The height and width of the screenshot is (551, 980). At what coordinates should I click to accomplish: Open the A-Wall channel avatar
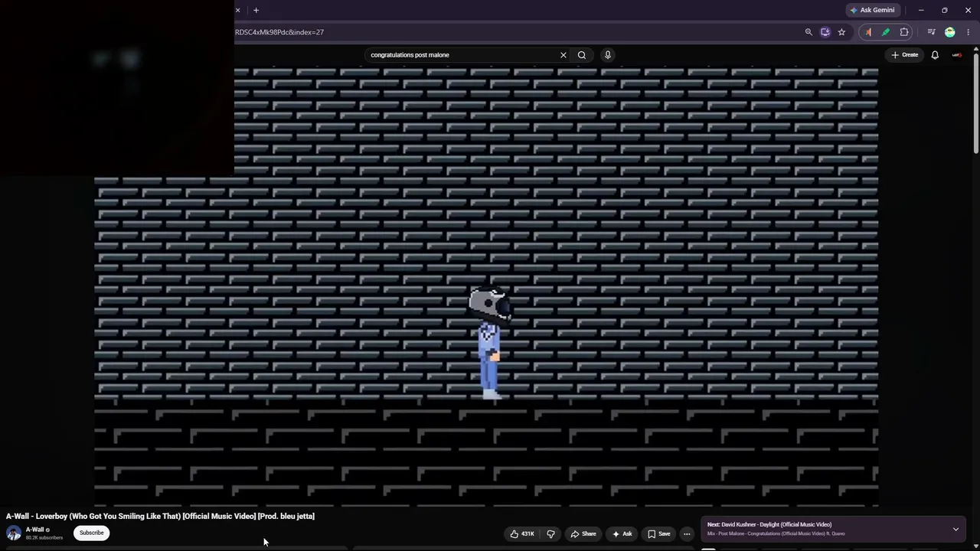[x=14, y=533]
